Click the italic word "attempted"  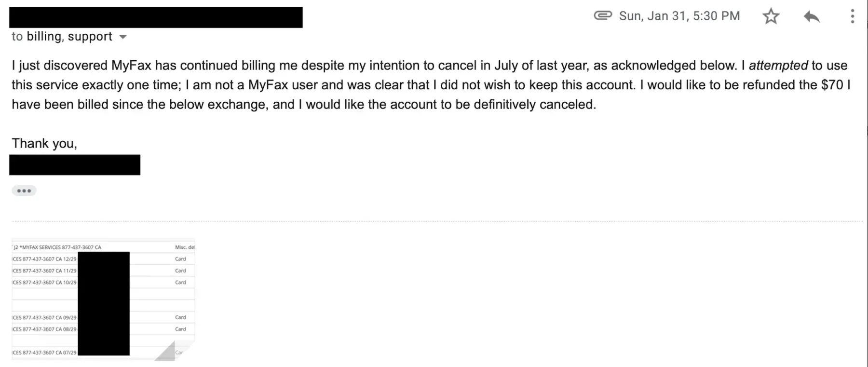pyautogui.click(x=778, y=66)
